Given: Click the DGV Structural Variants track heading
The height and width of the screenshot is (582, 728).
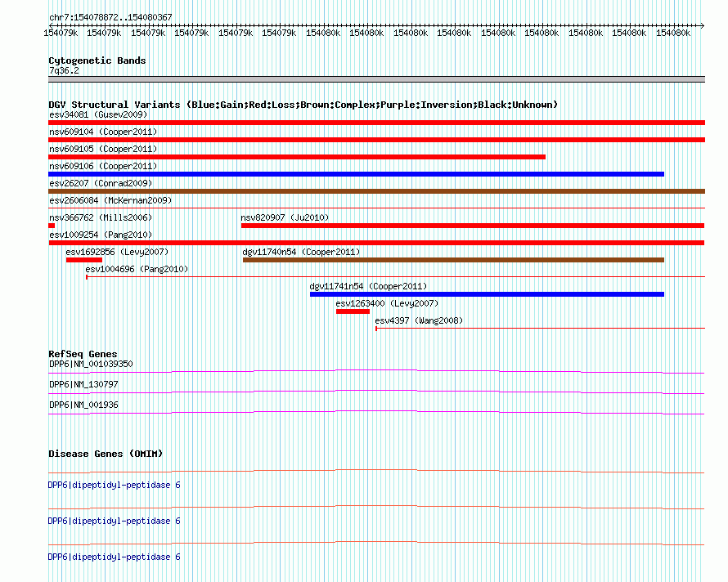Looking at the screenshot, I should point(303,105).
